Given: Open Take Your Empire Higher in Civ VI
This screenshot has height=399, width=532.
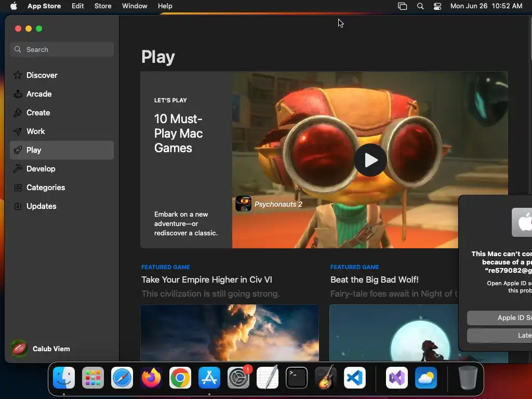Looking at the screenshot, I should 207,280.
